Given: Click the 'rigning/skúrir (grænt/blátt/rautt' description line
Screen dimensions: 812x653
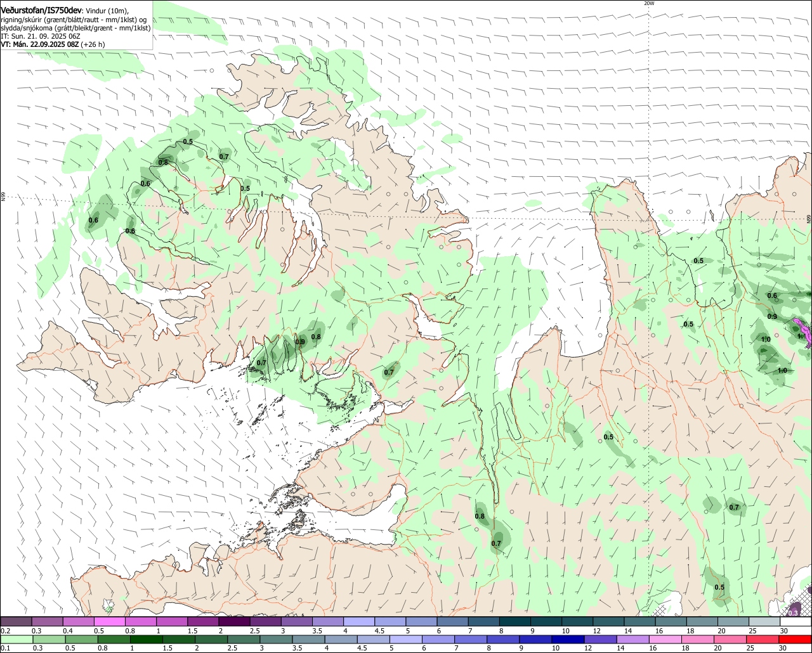Looking at the screenshot, I should [74, 20].
